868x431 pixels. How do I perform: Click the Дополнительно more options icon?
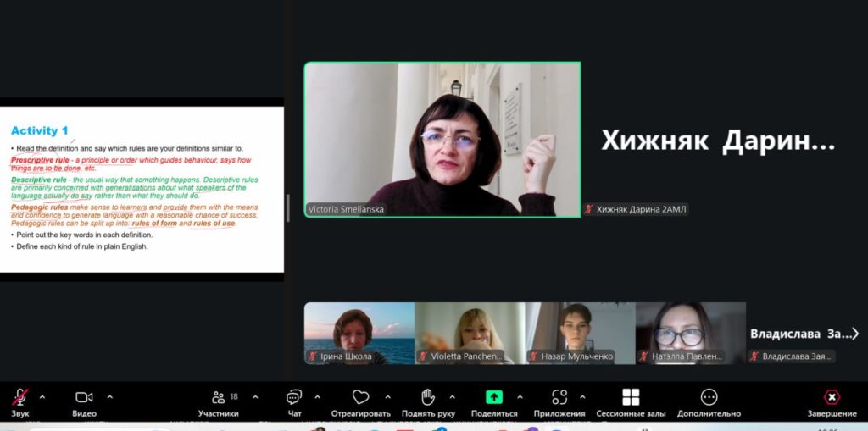tap(709, 398)
